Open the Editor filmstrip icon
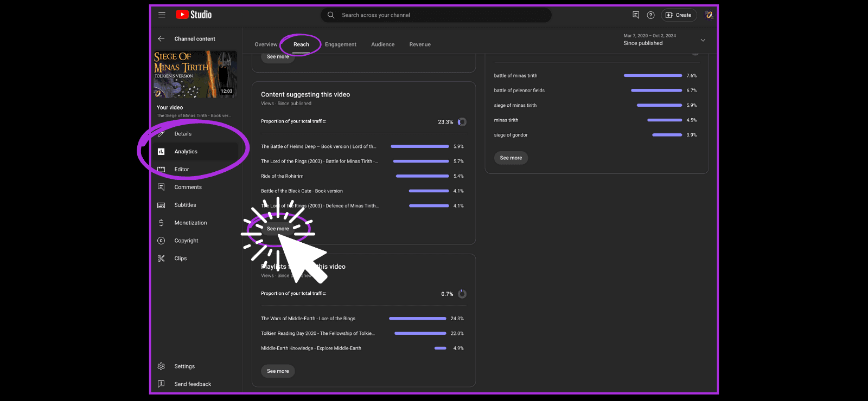The height and width of the screenshot is (401, 868). (161, 170)
